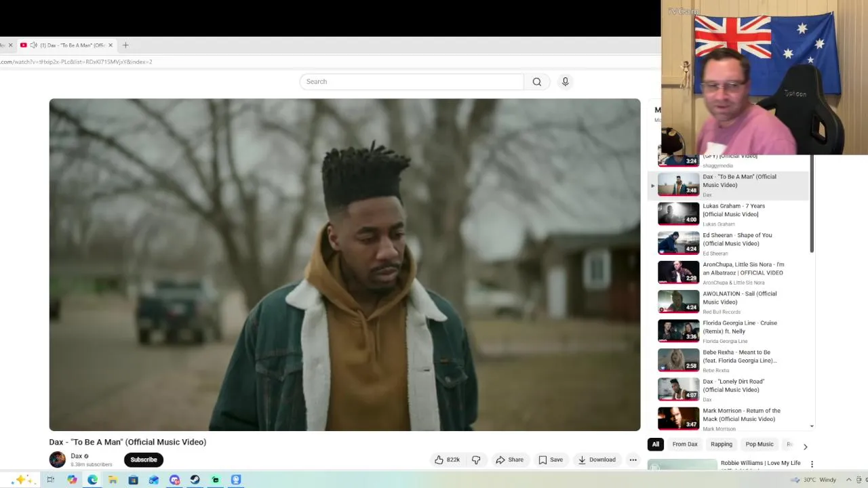Image resolution: width=868 pixels, height=488 pixels.
Task: Like the video with thumbs up icon
Action: [448, 460]
